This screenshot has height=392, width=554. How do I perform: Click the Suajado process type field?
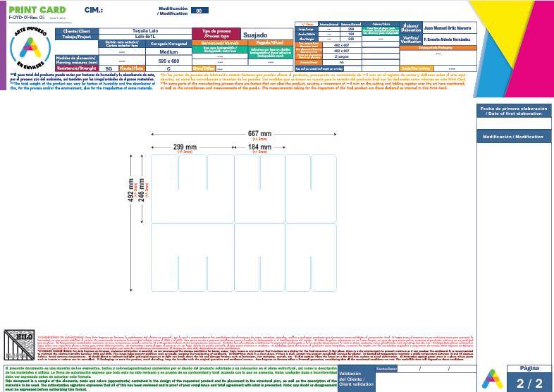click(x=267, y=35)
